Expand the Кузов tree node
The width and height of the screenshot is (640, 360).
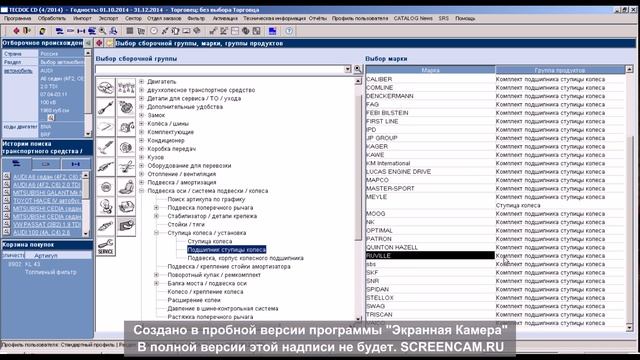point(142,157)
